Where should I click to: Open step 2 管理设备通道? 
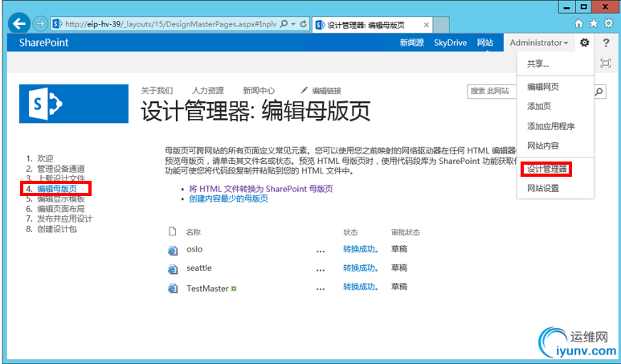tap(61, 169)
